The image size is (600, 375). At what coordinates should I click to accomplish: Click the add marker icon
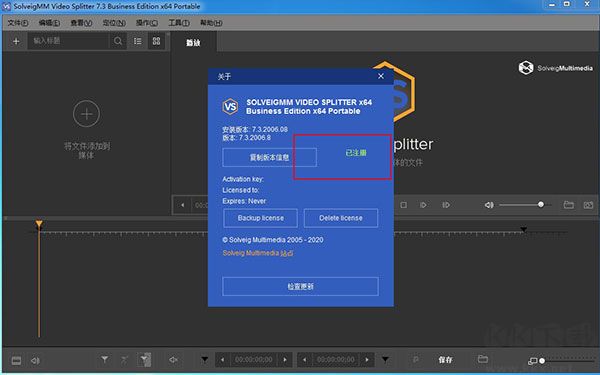[104, 359]
